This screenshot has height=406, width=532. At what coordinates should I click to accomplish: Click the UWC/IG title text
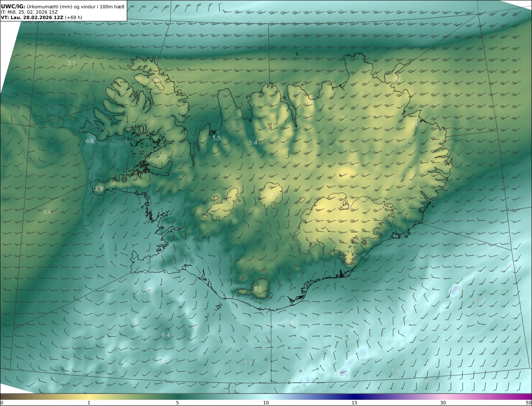13,6
